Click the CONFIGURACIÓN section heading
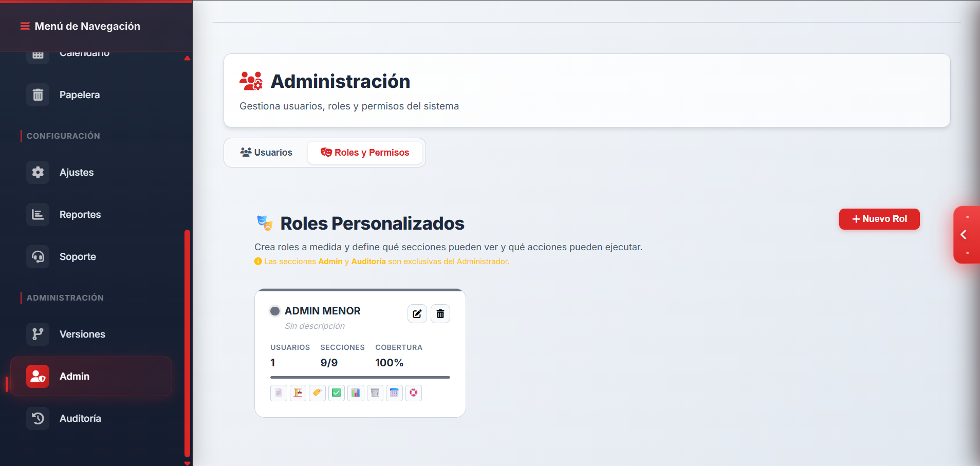Viewport: 980px width, 466px height. 63,136
